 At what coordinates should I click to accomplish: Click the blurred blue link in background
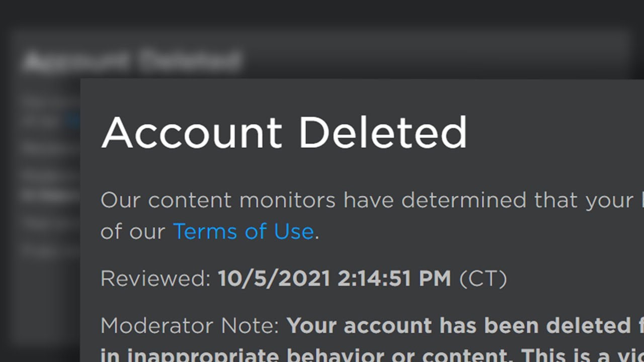[73, 121]
